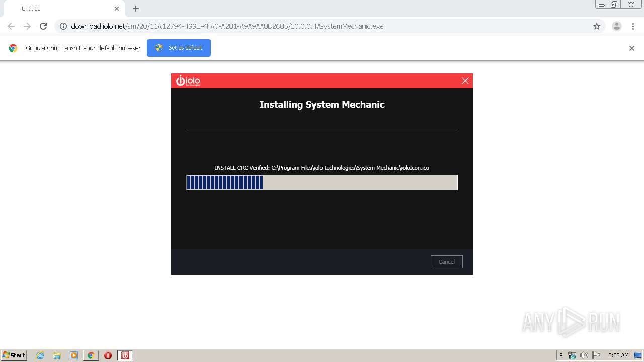The image size is (644, 362).
Task: Open the volume tray icon
Action: (x=584, y=355)
